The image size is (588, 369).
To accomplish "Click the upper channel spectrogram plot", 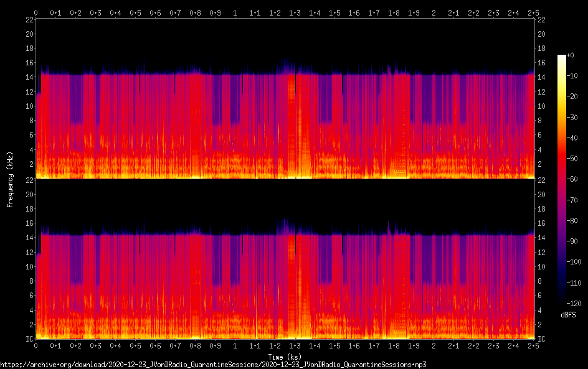I will coord(285,98).
